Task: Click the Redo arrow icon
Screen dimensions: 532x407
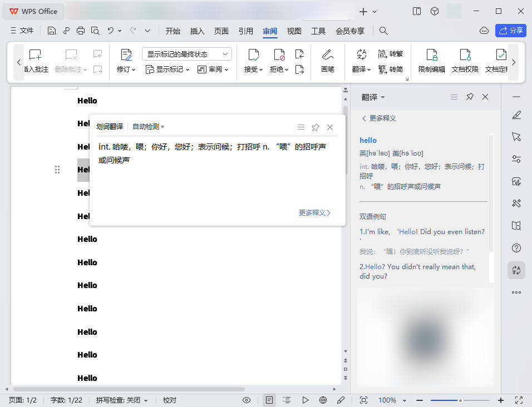Action: [133, 31]
